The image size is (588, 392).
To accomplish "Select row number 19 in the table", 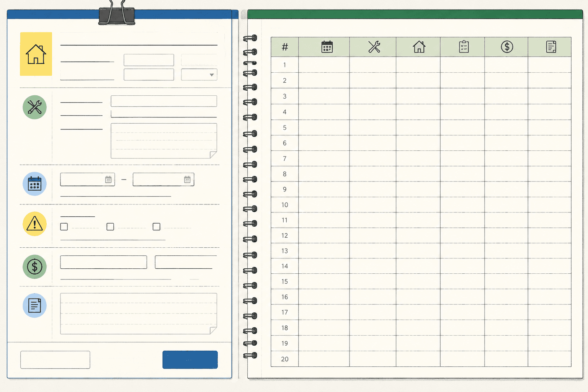I will pyautogui.click(x=421, y=343).
